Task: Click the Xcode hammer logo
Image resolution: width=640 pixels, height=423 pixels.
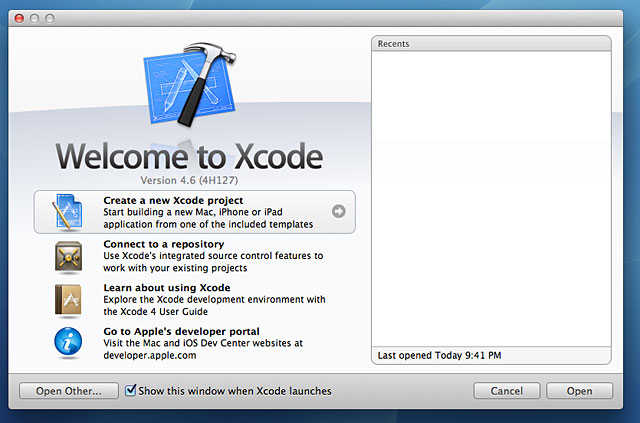Action: point(191,84)
